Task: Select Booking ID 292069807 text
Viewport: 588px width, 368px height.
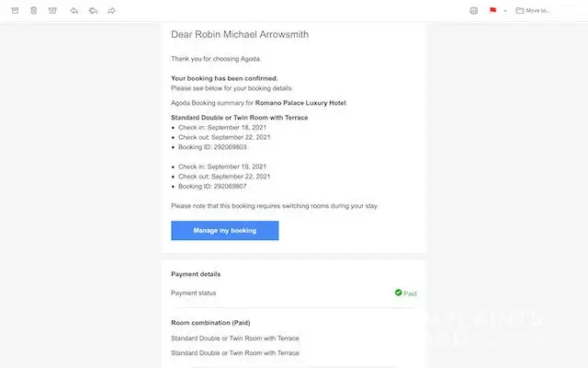Action: pyautogui.click(x=212, y=186)
